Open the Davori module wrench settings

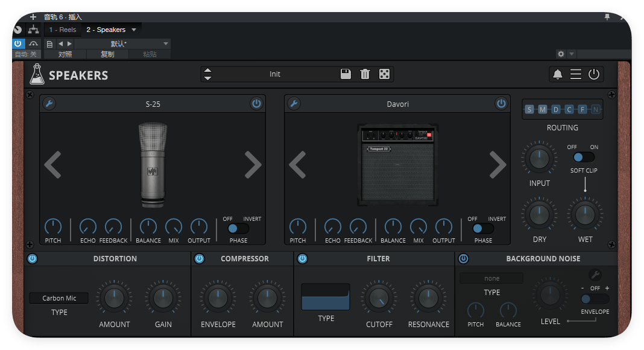pyautogui.click(x=294, y=104)
